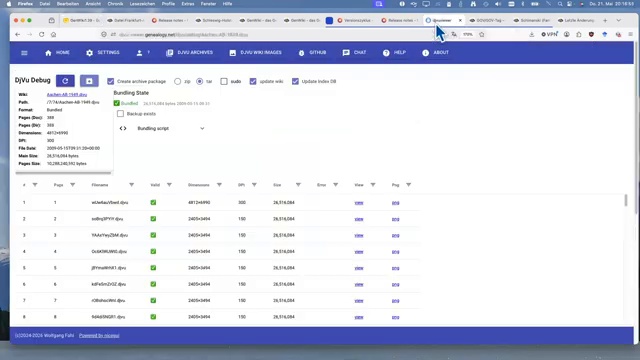Open a new tab with plus button
Image resolution: width=640 pixels, height=360 pixels.
tap(605, 20)
